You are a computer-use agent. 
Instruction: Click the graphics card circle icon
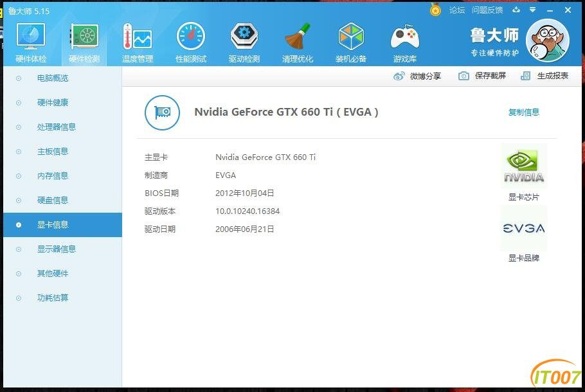point(162,112)
